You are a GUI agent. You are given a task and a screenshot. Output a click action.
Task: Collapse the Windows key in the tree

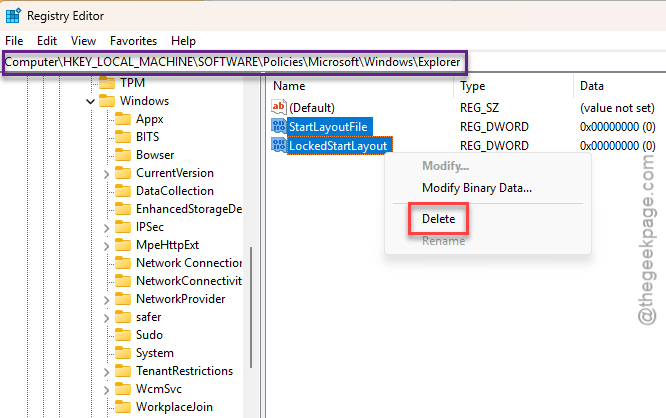click(90, 101)
